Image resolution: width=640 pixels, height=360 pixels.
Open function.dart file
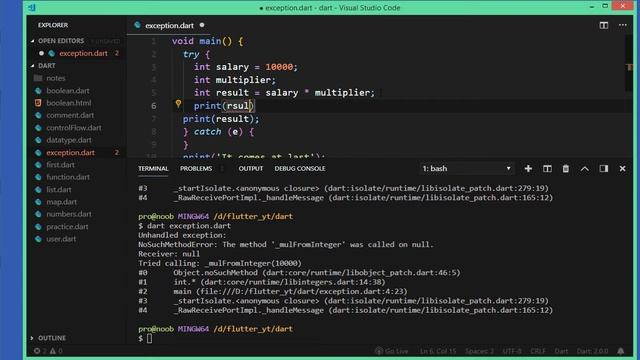click(x=68, y=177)
